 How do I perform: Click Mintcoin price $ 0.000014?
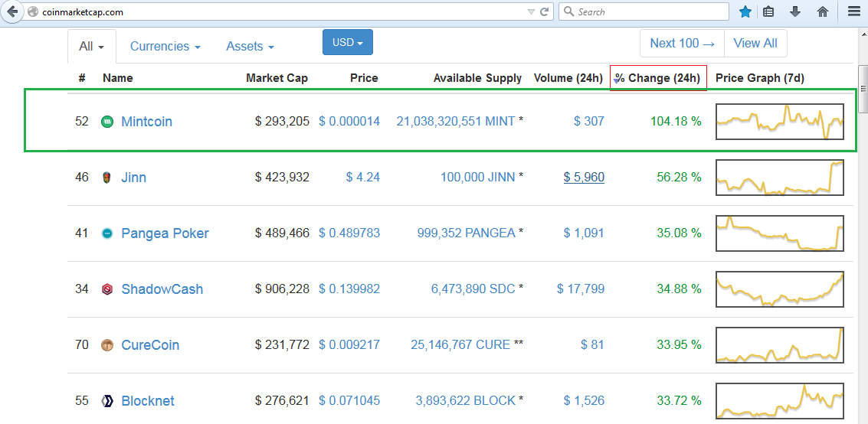pyautogui.click(x=349, y=122)
